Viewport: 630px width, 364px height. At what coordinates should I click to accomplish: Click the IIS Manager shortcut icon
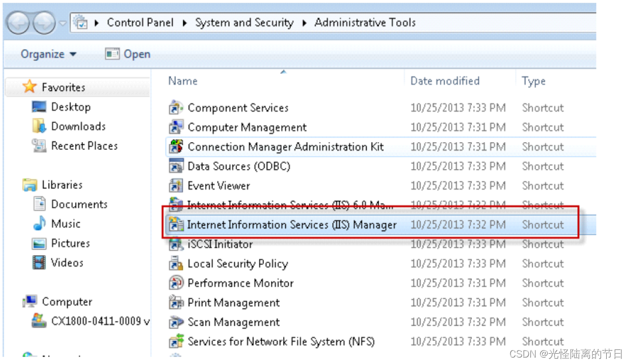click(176, 225)
